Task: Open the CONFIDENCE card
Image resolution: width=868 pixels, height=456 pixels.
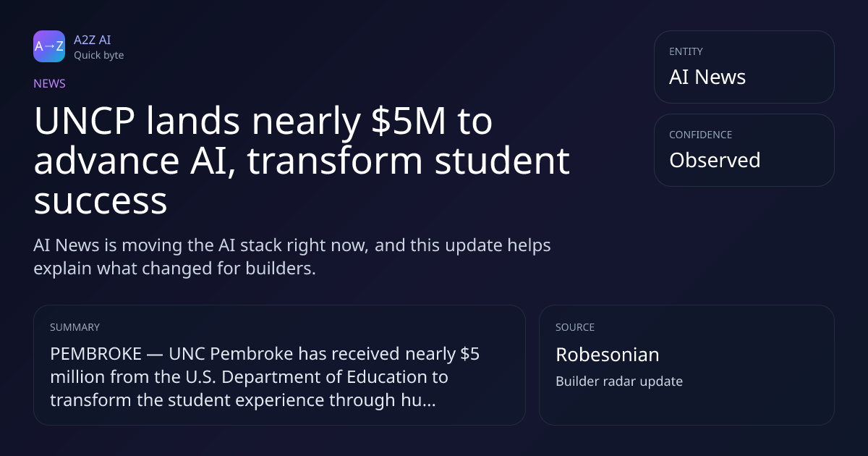Action: [744, 150]
